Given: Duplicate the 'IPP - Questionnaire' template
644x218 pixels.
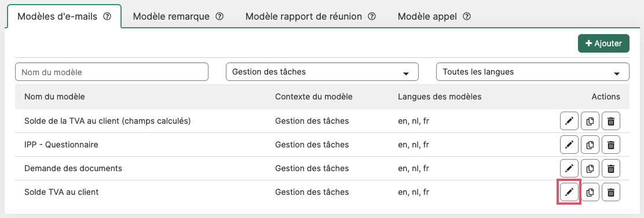Looking at the screenshot, I should click(590, 145).
